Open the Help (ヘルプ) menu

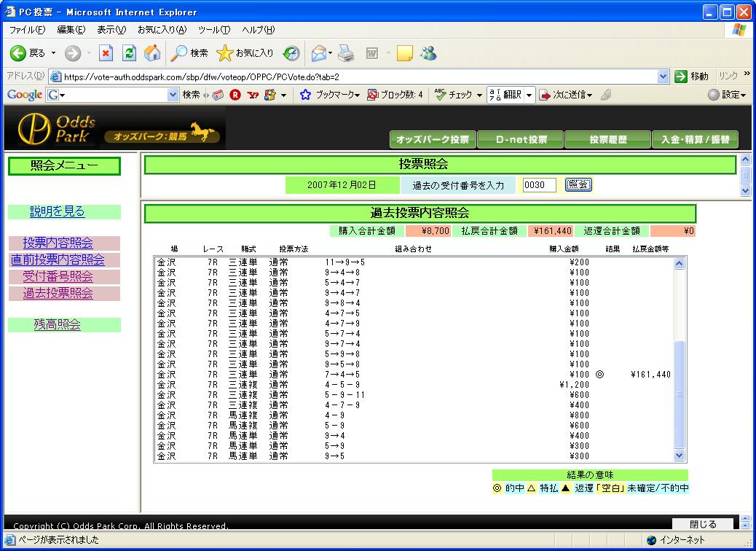click(x=258, y=30)
